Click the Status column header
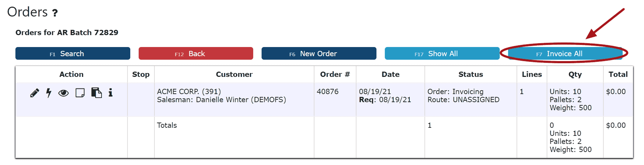This screenshot has width=644, height=165. coord(471,74)
